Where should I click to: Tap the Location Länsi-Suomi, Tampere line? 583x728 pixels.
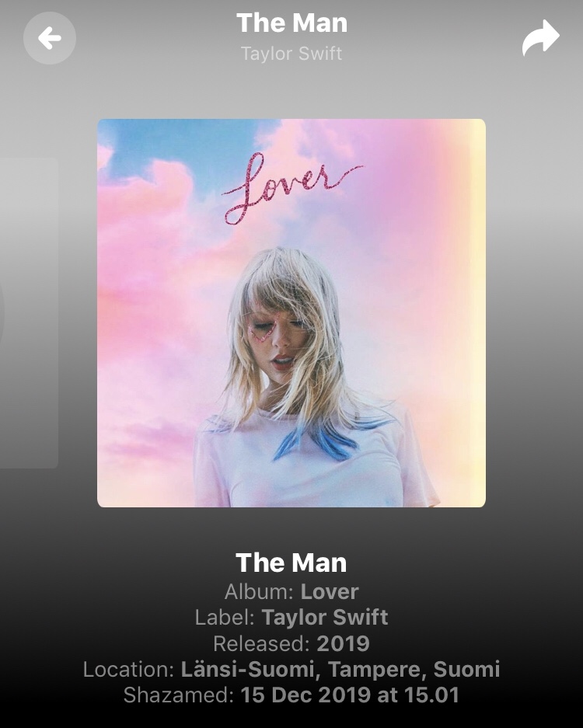(x=291, y=669)
